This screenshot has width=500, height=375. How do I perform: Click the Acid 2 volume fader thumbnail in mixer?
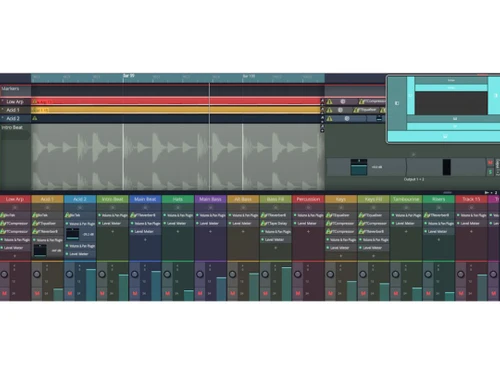[x=73, y=234]
